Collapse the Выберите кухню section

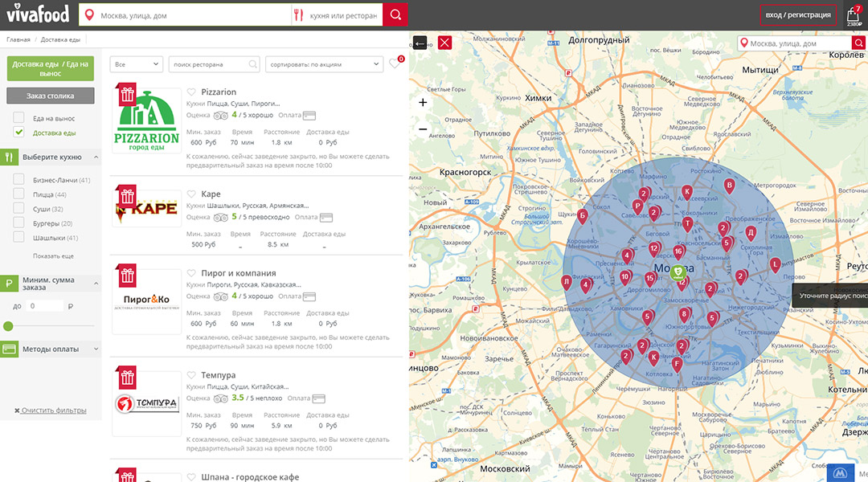(96, 157)
